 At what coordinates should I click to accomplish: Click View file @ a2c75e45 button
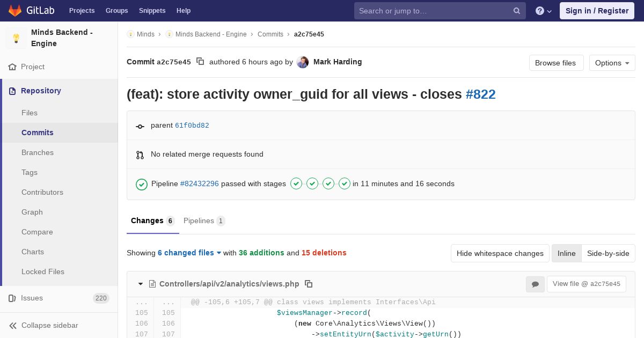[x=587, y=284]
